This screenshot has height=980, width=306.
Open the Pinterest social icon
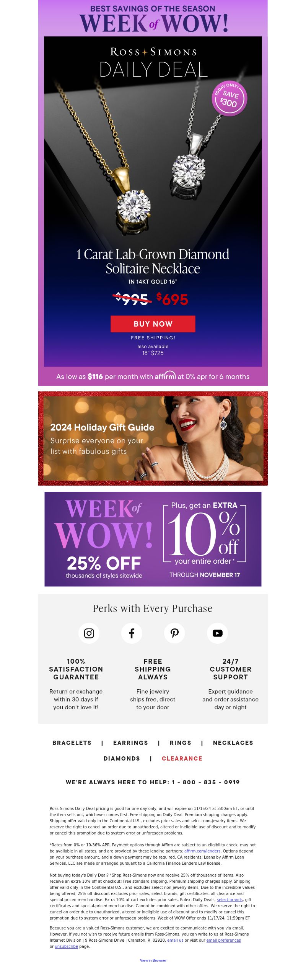[x=174, y=633]
